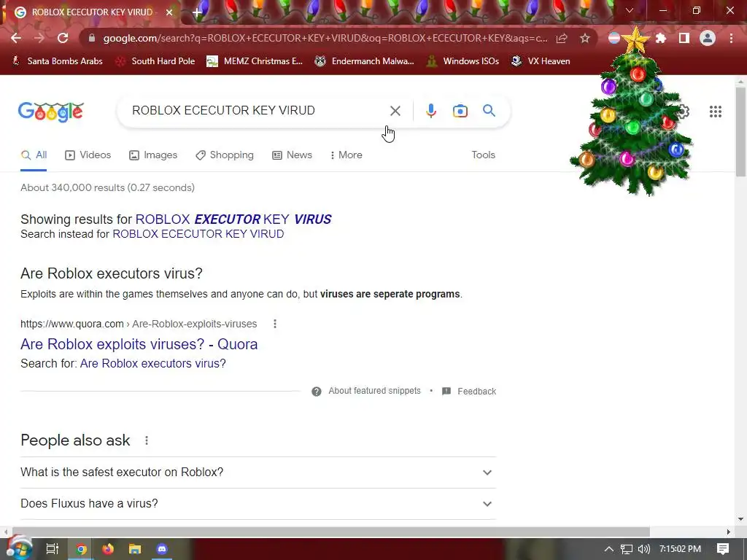The width and height of the screenshot is (747, 560).
Task: Click the 'About 340,000 results' text
Action: 108,188
